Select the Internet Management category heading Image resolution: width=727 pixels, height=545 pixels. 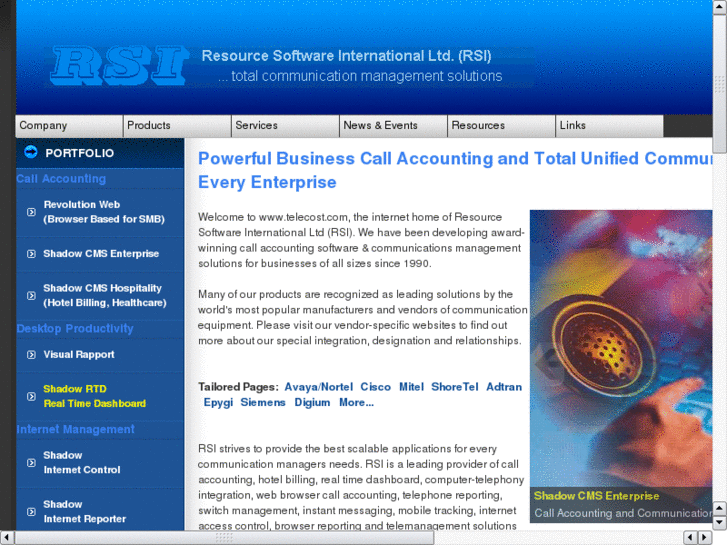(x=76, y=430)
